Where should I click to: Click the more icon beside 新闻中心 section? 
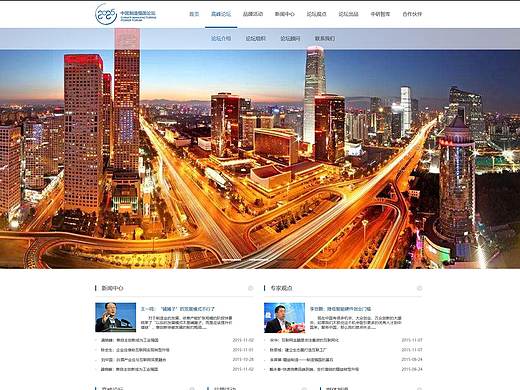(x=251, y=288)
